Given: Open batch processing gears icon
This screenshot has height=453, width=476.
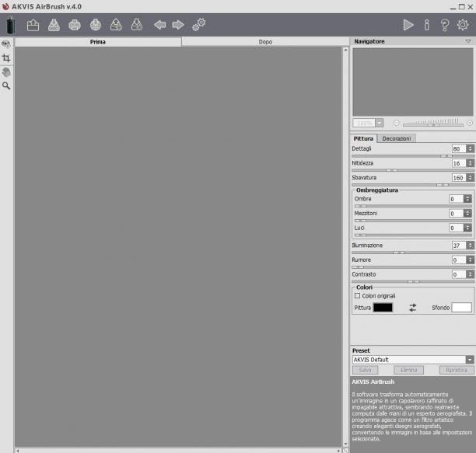Looking at the screenshot, I should 199,25.
